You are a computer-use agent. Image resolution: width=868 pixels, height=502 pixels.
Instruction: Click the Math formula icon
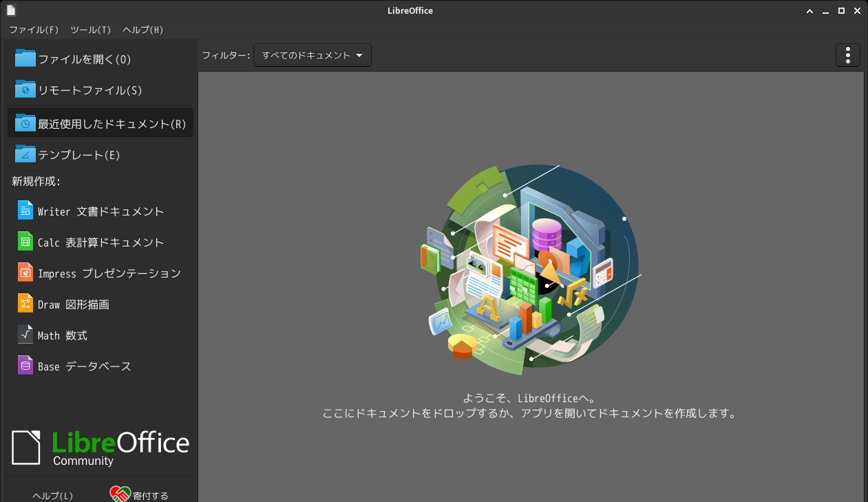coord(25,335)
